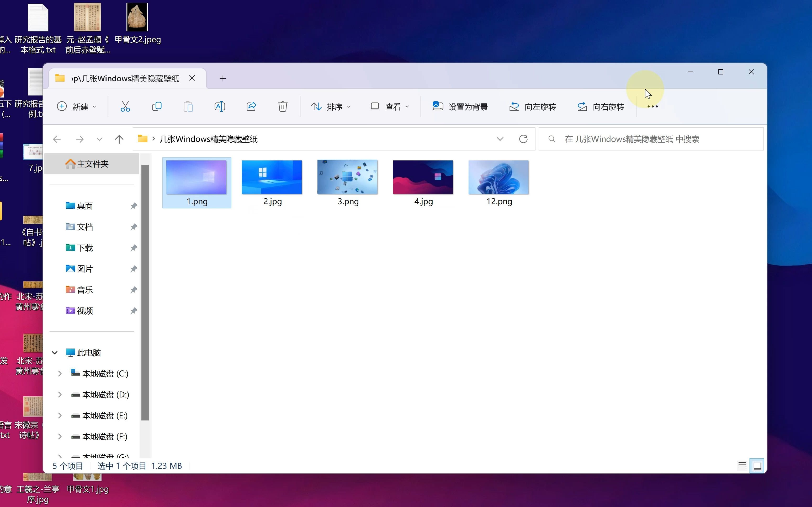Image resolution: width=812 pixels, height=507 pixels.
Task: Open 图片 in the sidebar
Action: click(84, 269)
